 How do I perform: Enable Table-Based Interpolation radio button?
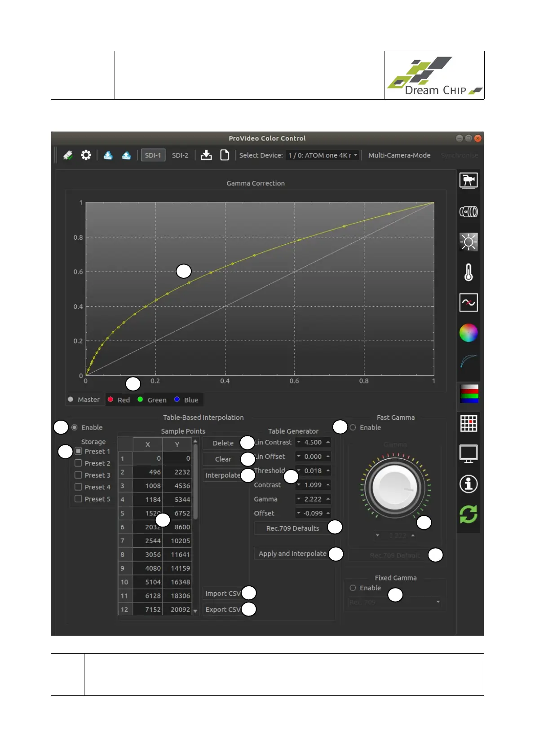[75, 427]
